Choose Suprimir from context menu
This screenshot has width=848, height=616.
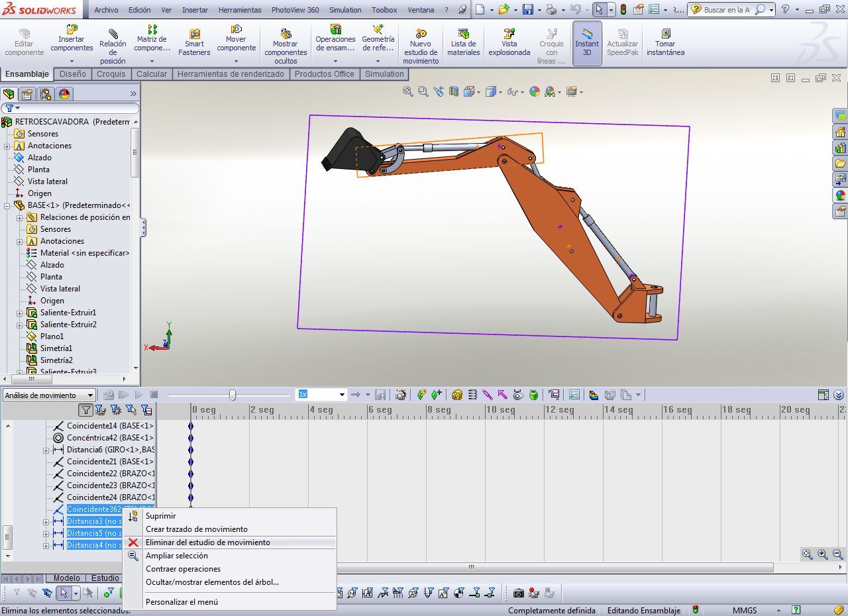coord(160,516)
